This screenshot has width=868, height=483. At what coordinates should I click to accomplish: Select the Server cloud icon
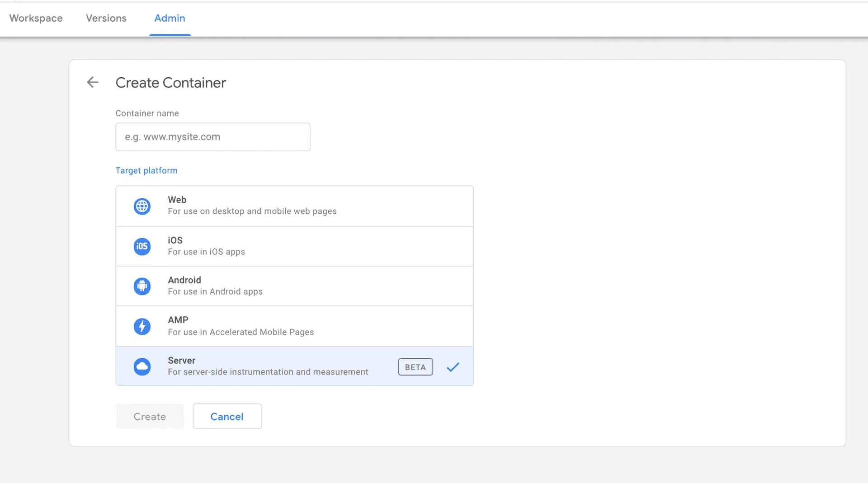pyautogui.click(x=142, y=366)
